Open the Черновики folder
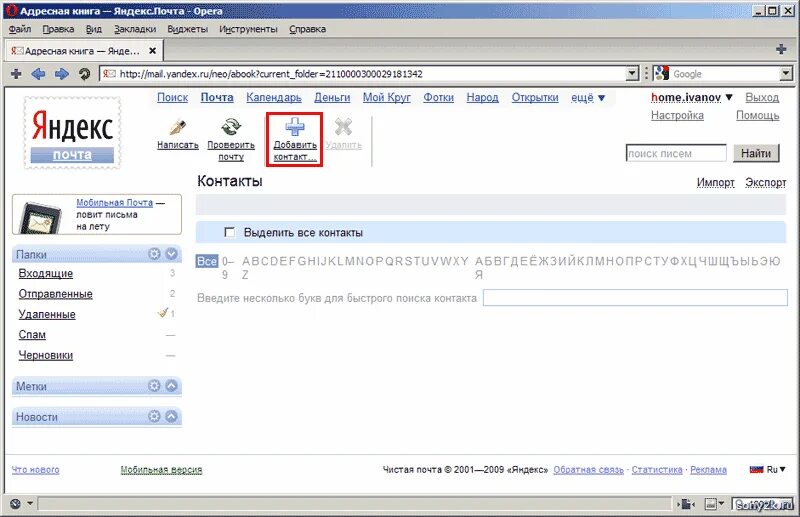Screen dimensions: 800x517 [x=45, y=355]
